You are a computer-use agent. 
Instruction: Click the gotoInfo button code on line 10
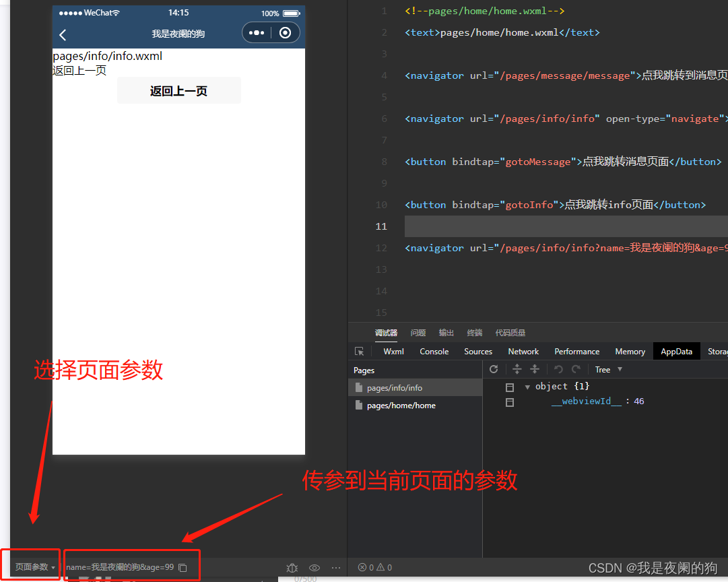(x=556, y=205)
